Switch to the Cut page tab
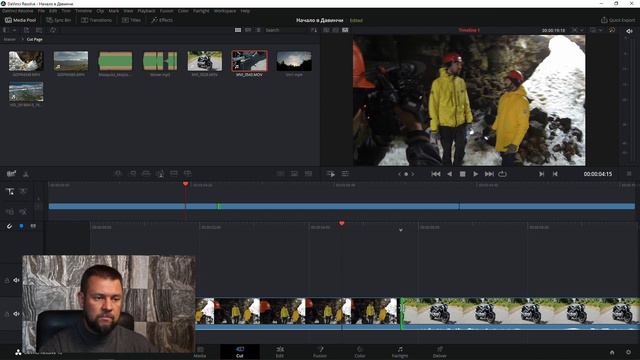 pos(240,352)
